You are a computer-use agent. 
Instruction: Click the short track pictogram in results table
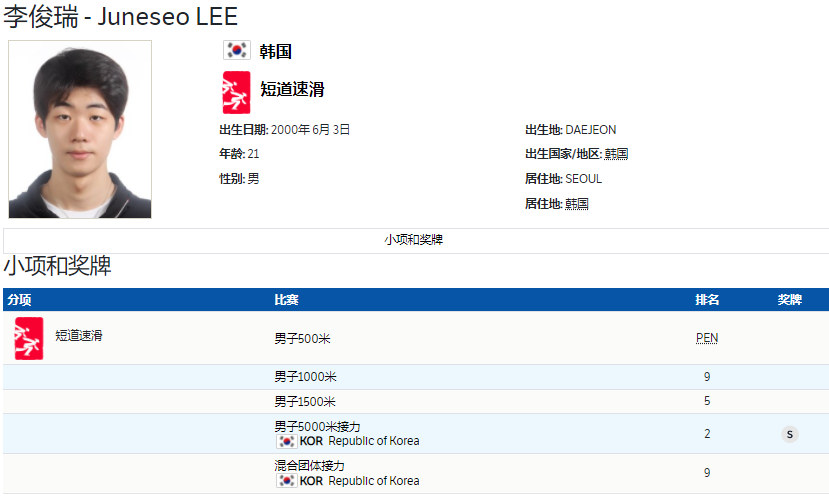29,338
